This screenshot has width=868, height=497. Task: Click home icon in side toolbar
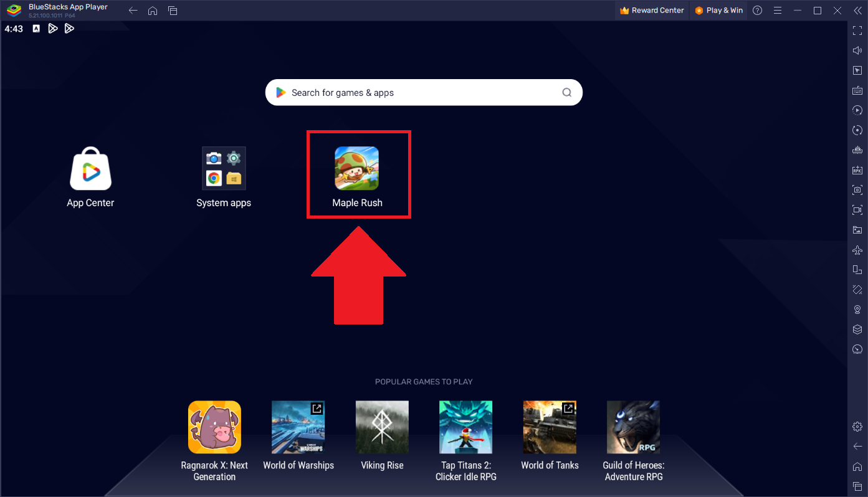tap(857, 466)
